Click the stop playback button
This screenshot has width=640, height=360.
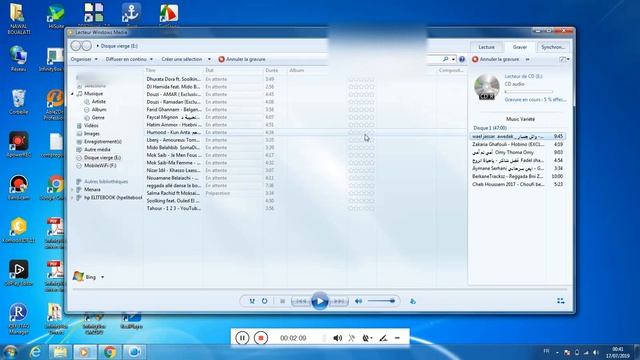coord(282,301)
